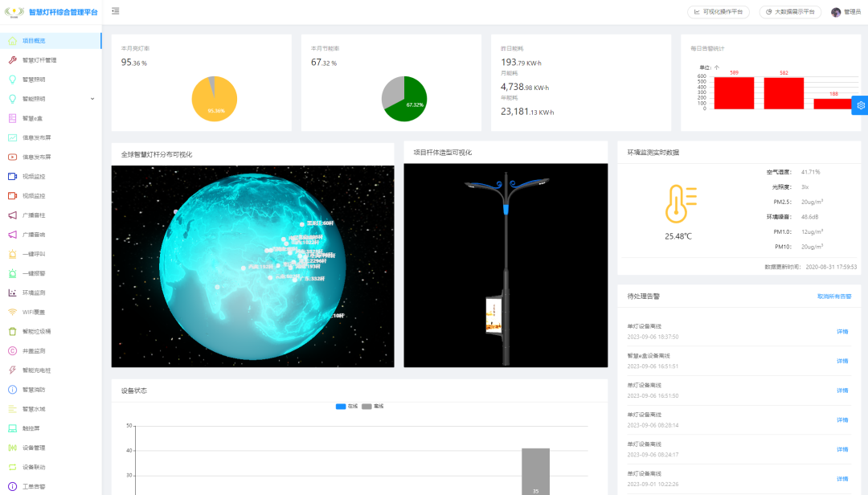Open 详情 for alarm on 2023-09-01
The height and width of the screenshot is (495, 868).
842,478
